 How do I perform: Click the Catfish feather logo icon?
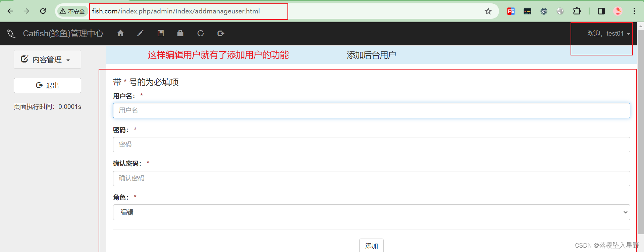pos(11,33)
